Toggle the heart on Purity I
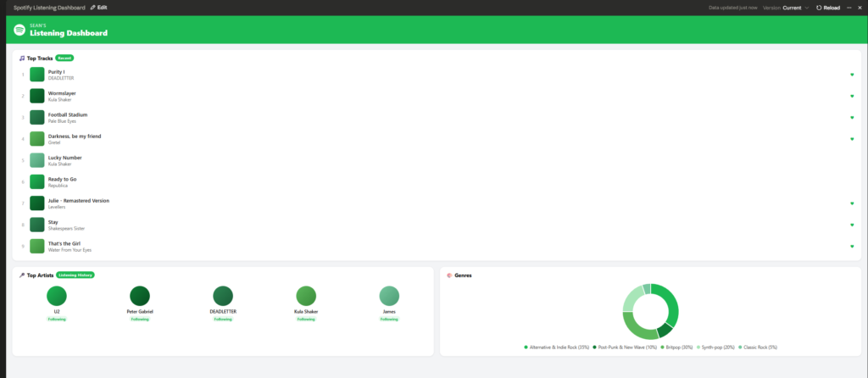 pyautogui.click(x=852, y=75)
